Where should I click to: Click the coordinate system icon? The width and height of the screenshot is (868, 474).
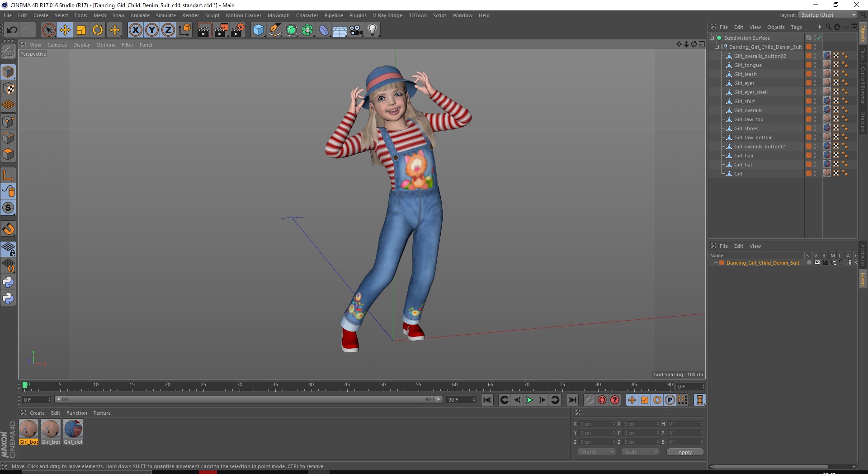tap(184, 30)
